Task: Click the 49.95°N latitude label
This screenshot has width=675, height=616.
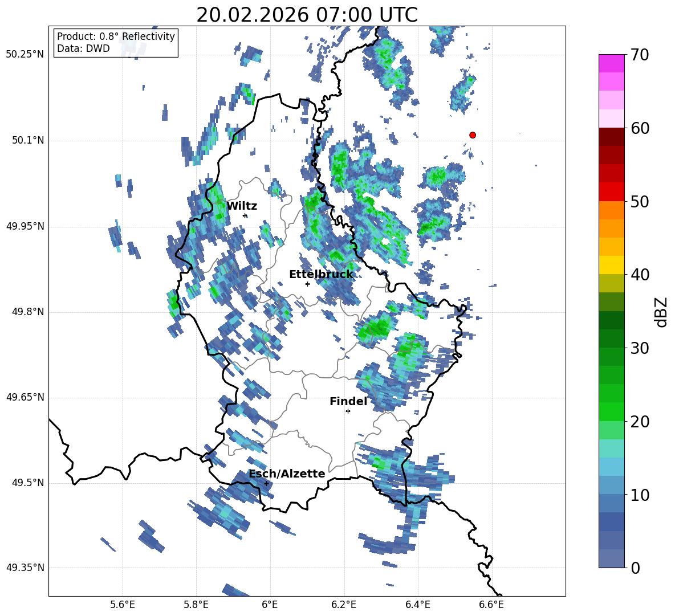Action: [25, 226]
